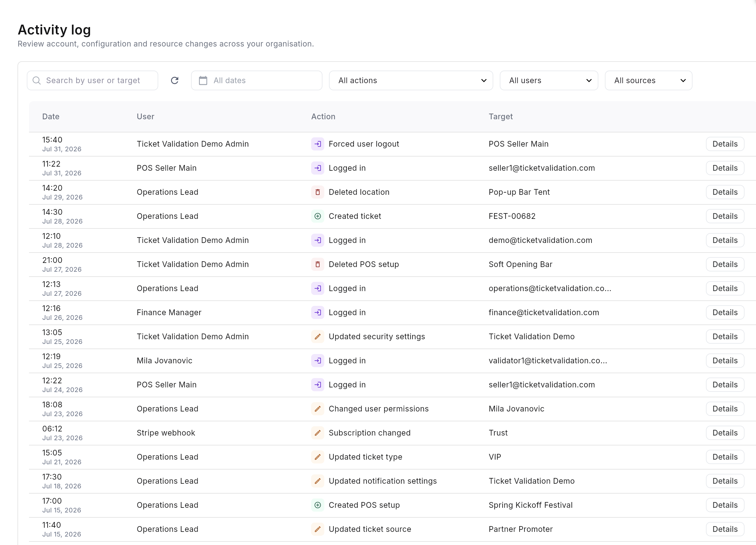The height and width of the screenshot is (545, 756).
Task: Click target demo@ticketvalidation.com
Action: pyautogui.click(x=540, y=240)
